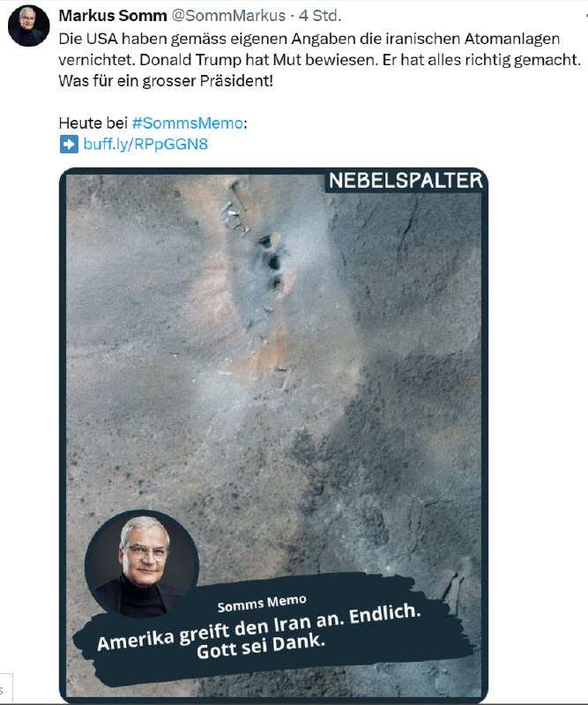The height and width of the screenshot is (705, 588).
Task: Click the 'Gott sei Dank.' banner line
Action: [x=261, y=646]
